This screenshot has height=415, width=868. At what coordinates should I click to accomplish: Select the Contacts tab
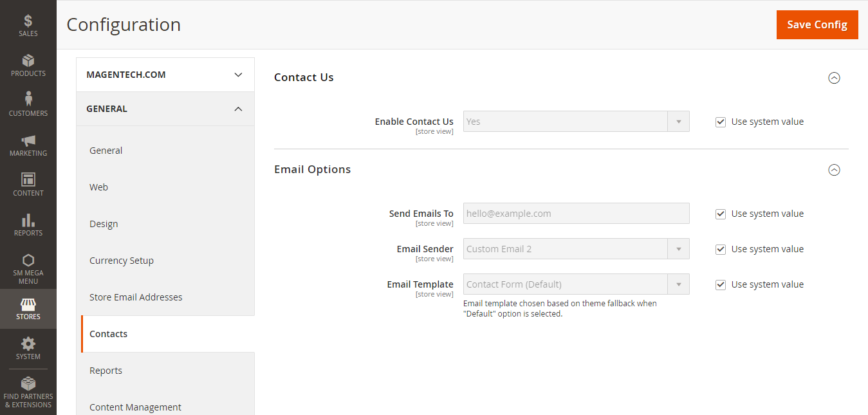tap(168, 334)
